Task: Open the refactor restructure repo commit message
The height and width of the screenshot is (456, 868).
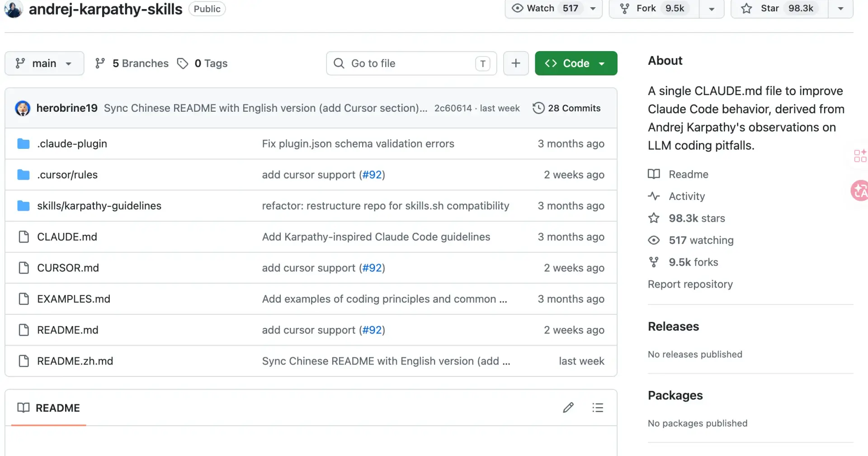Action: coord(386,206)
